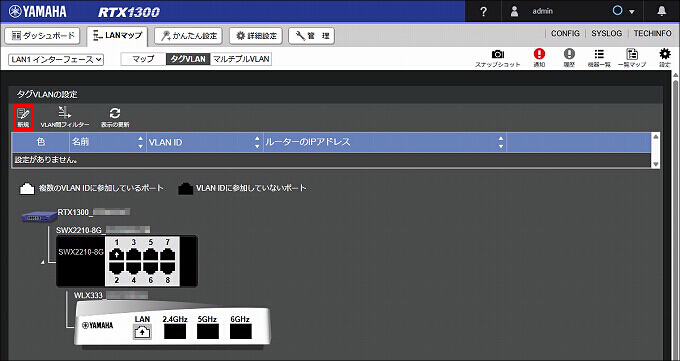The width and height of the screenshot is (680, 361).
Task: Sort the table by VLAN ID column arrows
Action: click(258, 142)
